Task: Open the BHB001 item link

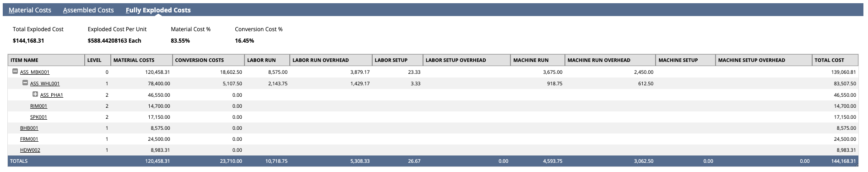Action: coord(29,128)
